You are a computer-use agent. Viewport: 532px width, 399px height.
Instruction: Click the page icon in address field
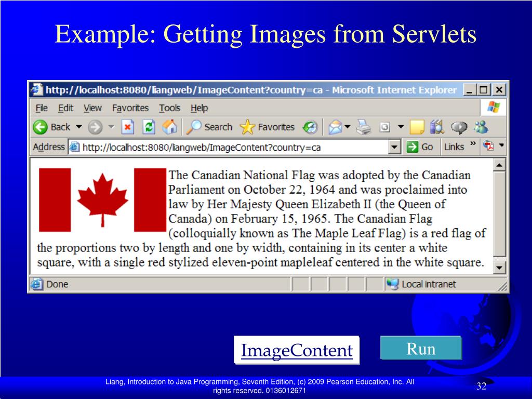tap(75, 147)
